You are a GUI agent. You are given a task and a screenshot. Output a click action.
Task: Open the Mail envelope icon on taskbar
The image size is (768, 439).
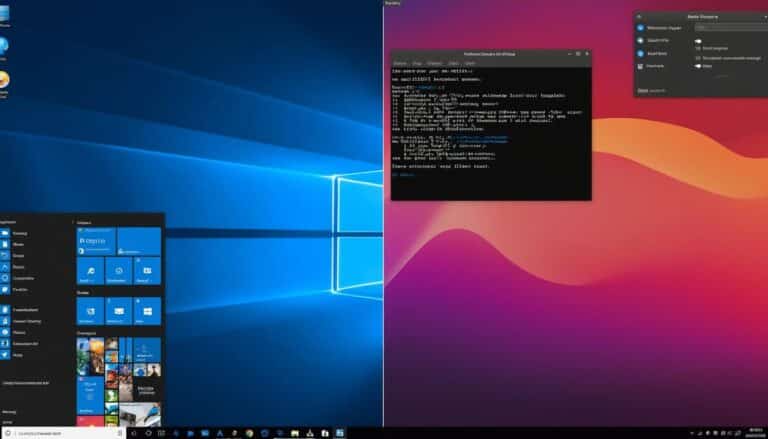click(205, 433)
